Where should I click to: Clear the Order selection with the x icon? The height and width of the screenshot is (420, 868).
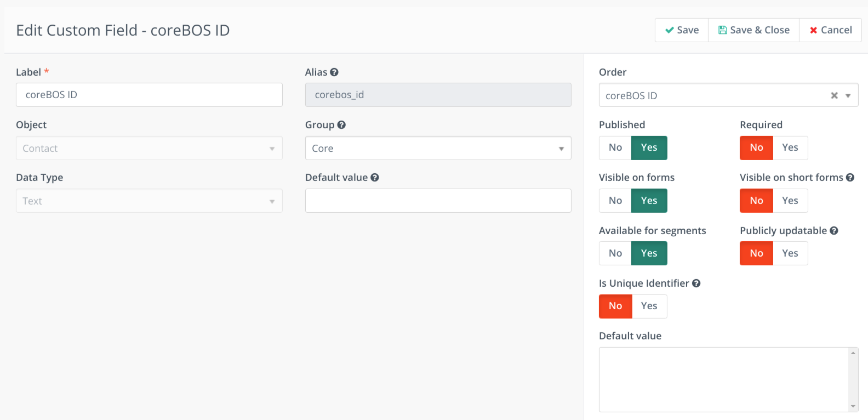point(834,95)
